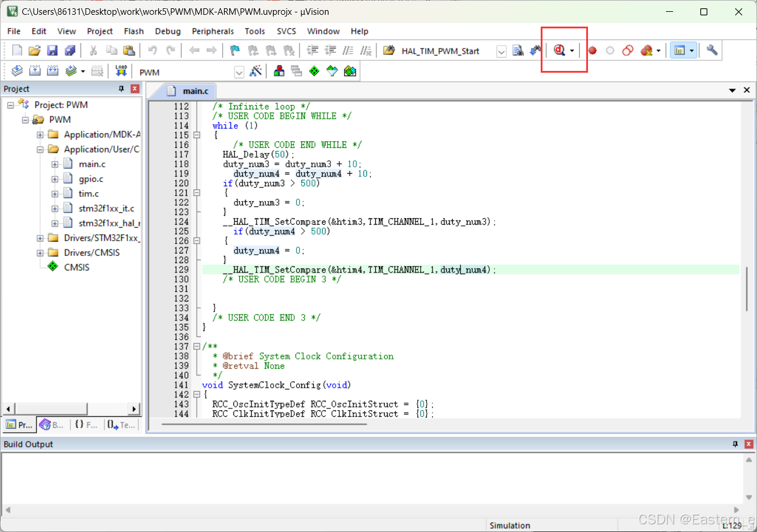Open the PWM target selection dropdown
757x532 pixels.
239,71
